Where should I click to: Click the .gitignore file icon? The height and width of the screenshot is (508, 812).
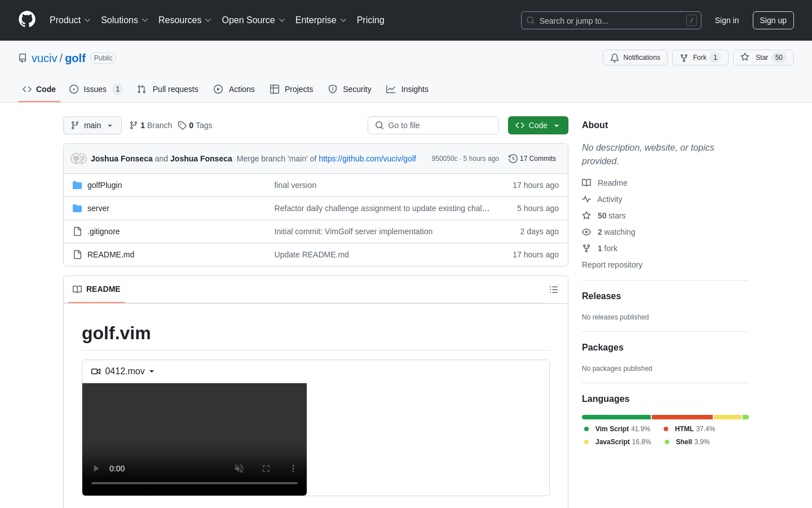tap(77, 231)
